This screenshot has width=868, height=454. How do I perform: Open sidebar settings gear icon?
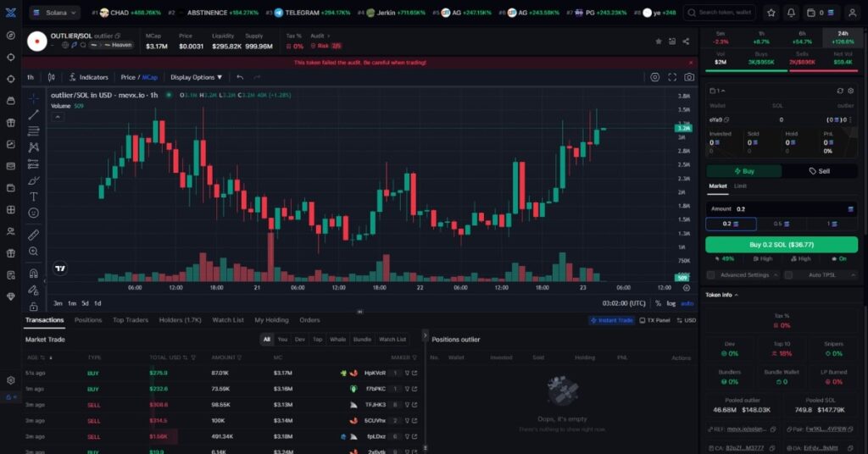(x=10, y=380)
